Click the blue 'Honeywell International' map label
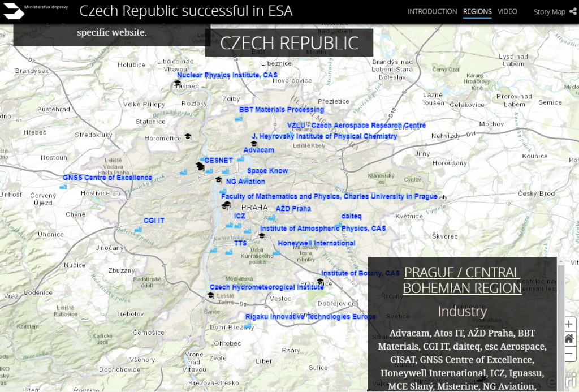 [x=317, y=243]
